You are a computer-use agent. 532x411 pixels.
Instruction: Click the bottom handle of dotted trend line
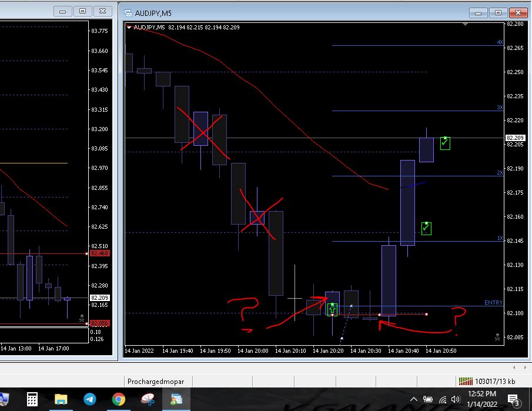tap(342, 338)
